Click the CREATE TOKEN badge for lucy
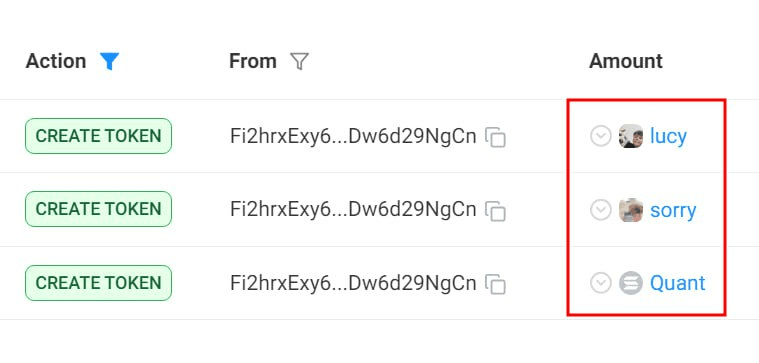Viewport: 759px width, 363px height. (x=98, y=136)
